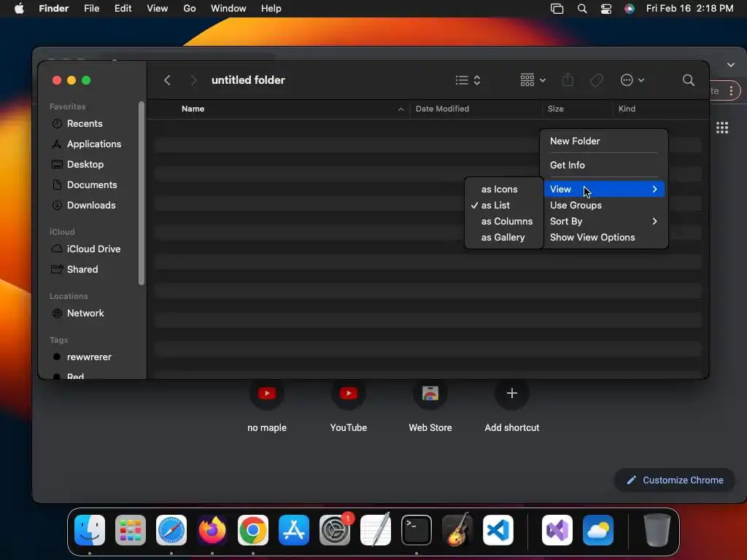Image resolution: width=747 pixels, height=560 pixels.
Task: Open iCloud Drive in the sidebar
Action: (93, 249)
